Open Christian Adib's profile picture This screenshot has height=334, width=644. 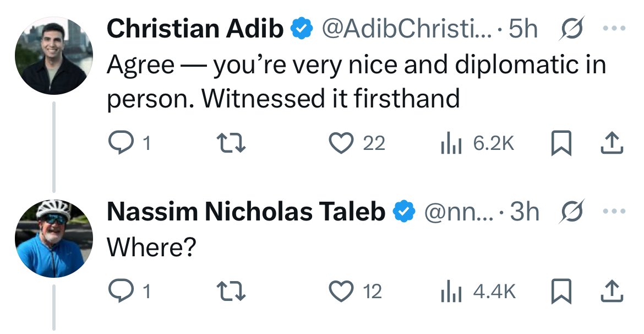pyautogui.click(x=54, y=56)
